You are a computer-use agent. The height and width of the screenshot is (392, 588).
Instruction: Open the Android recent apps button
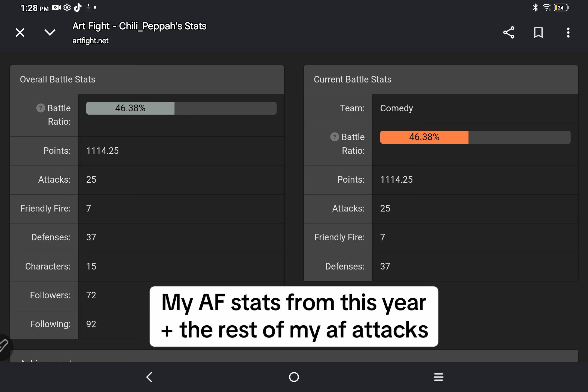point(439,377)
